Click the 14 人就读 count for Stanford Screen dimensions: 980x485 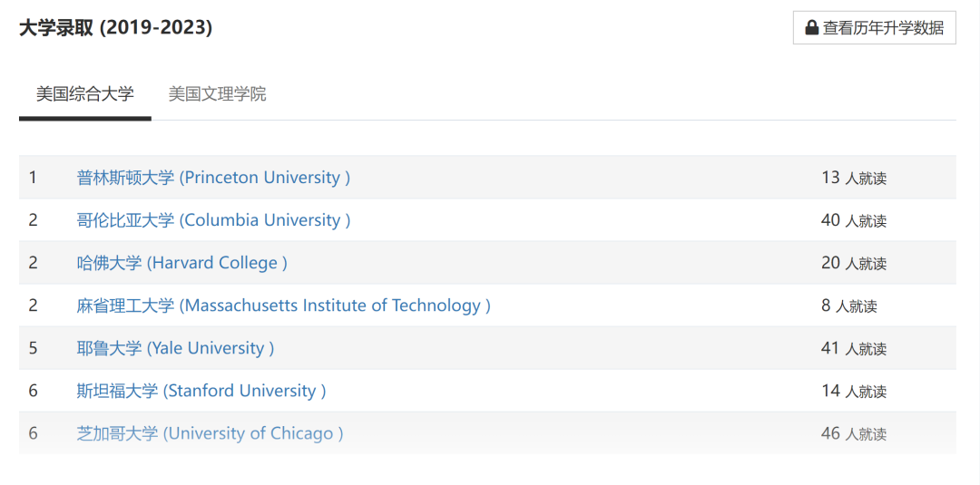point(854,391)
